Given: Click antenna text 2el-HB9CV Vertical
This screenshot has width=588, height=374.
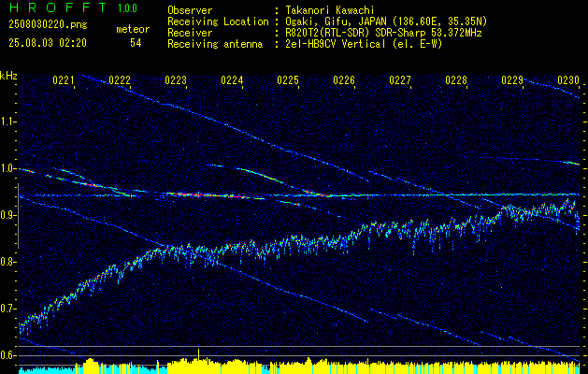Looking at the screenshot, I should (x=336, y=44).
